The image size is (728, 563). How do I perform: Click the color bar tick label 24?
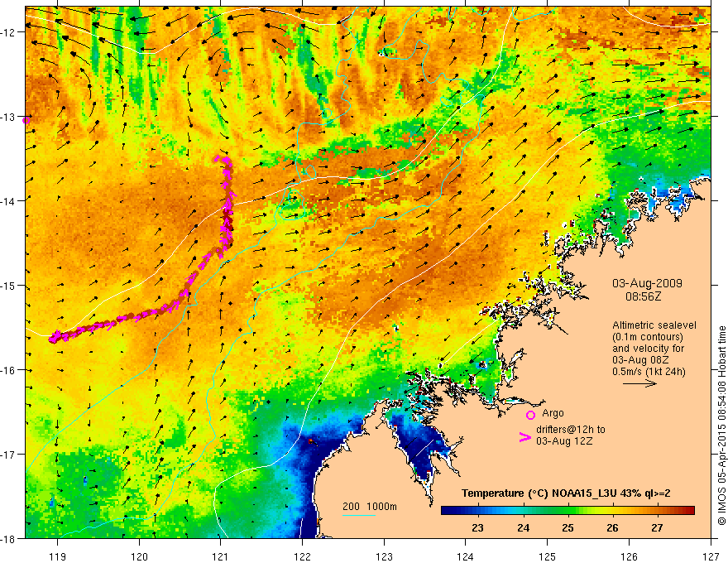pyautogui.click(x=523, y=527)
